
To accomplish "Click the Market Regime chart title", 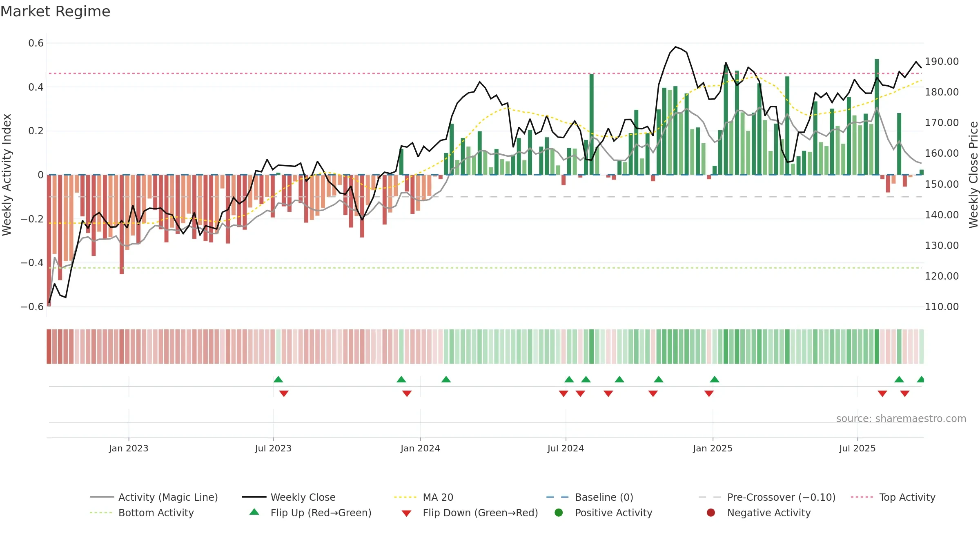I will (55, 11).
